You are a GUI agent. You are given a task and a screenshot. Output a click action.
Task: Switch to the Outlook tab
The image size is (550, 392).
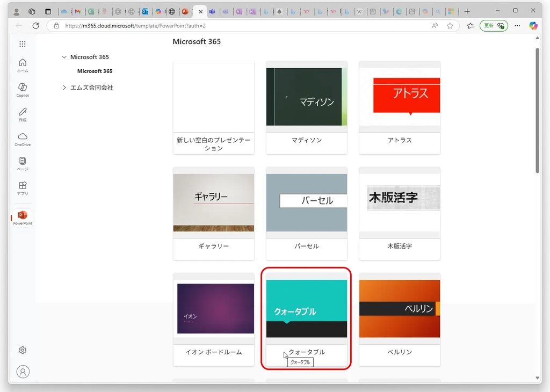pyautogui.click(x=145, y=12)
